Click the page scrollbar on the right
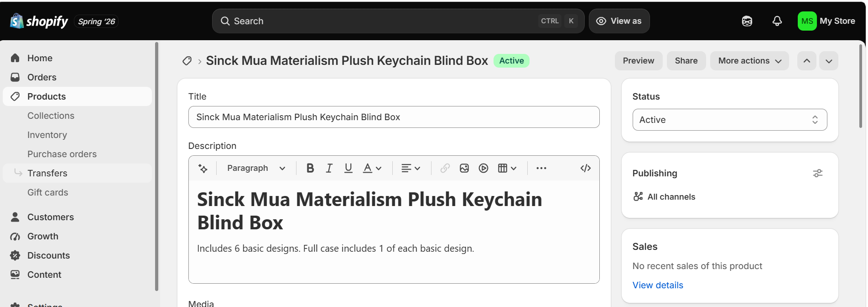The height and width of the screenshot is (307, 868). pyautogui.click(x=861, y=86)
